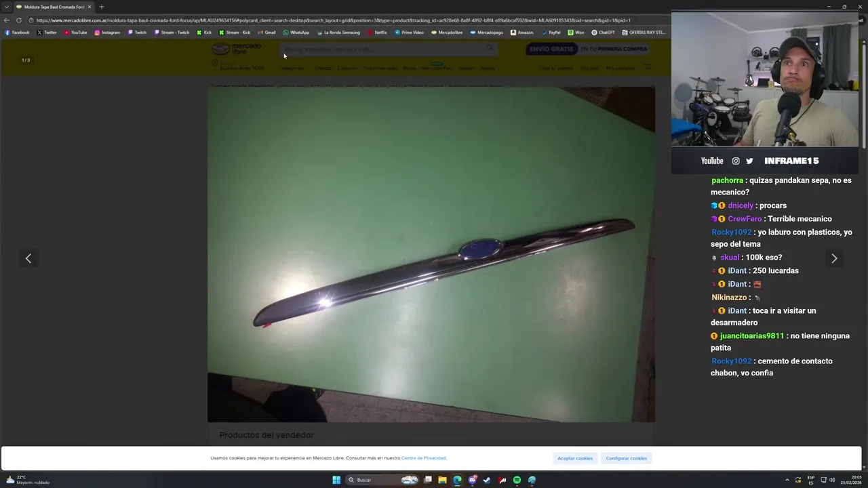
Task: Click the Mercado Libre logo
Action: 236,49
